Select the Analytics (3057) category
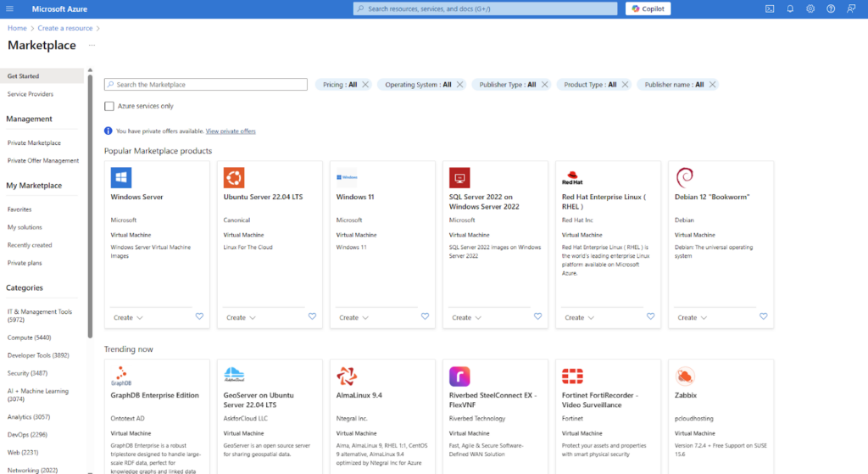 (28, 417)
